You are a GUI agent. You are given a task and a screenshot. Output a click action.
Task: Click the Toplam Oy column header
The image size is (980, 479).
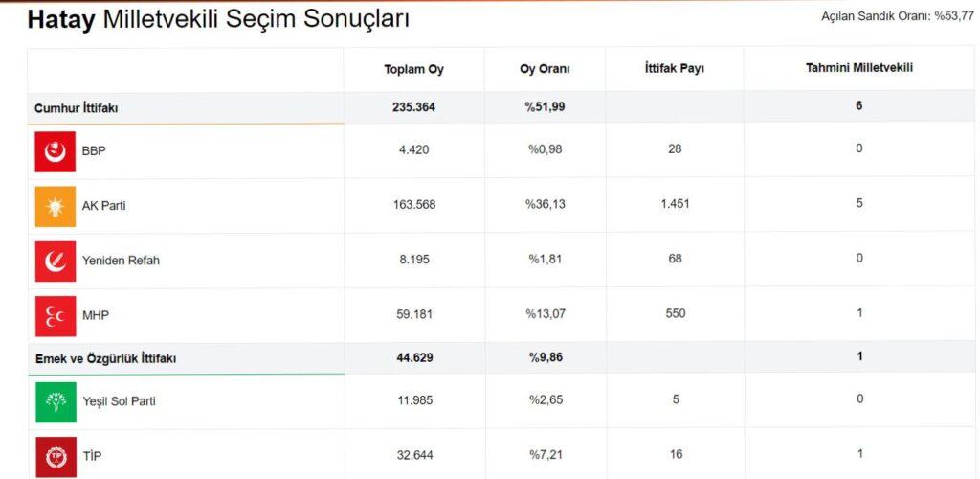coord(413,70)
